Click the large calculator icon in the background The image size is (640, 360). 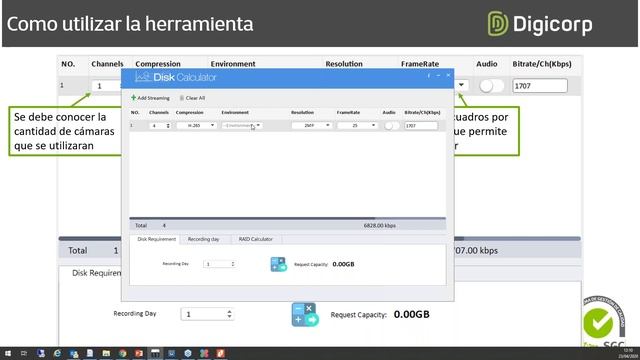point(305,314)
